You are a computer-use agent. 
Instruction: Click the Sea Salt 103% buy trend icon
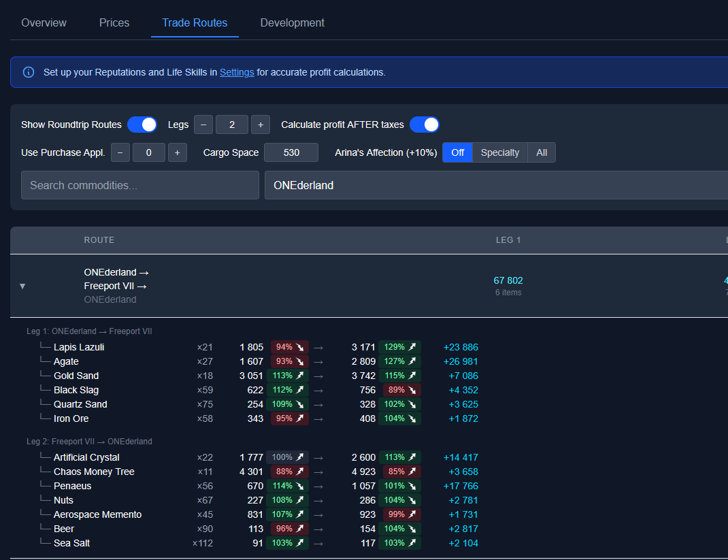300,543
